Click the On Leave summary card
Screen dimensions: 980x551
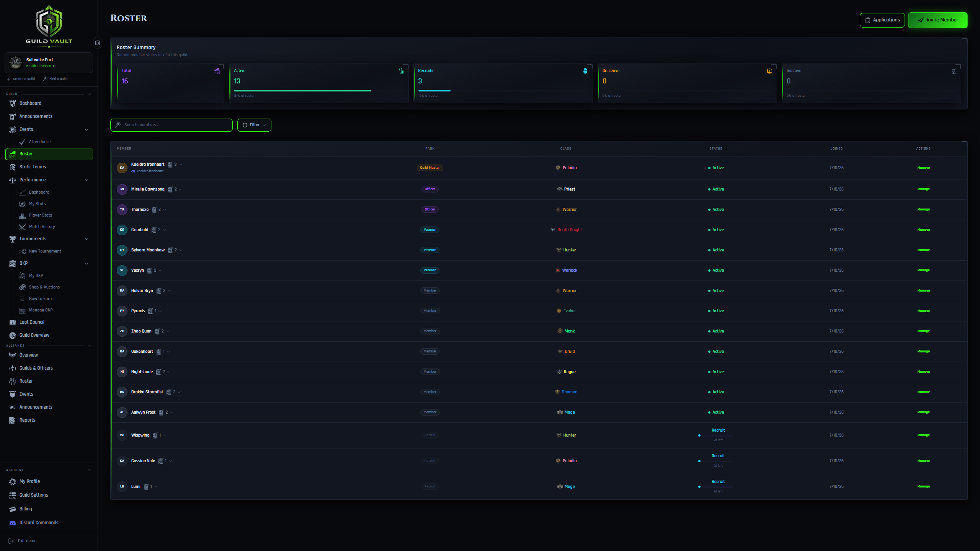click(x=687, y=83)
